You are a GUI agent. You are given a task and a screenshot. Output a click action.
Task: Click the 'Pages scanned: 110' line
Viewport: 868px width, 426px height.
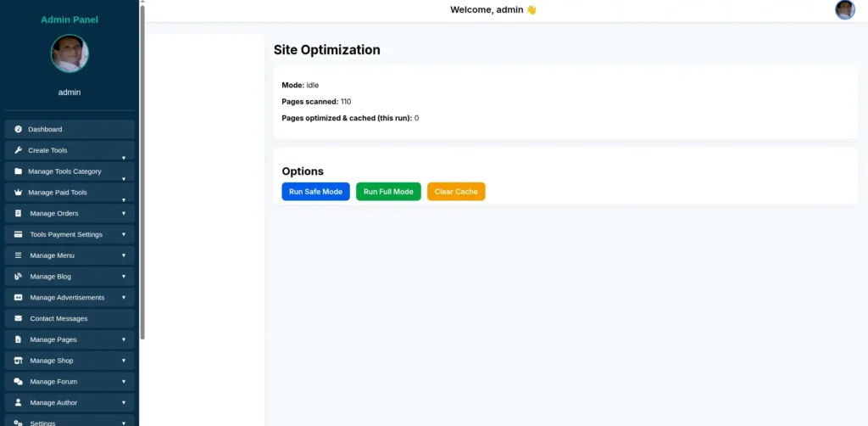(x=316, y=102)
